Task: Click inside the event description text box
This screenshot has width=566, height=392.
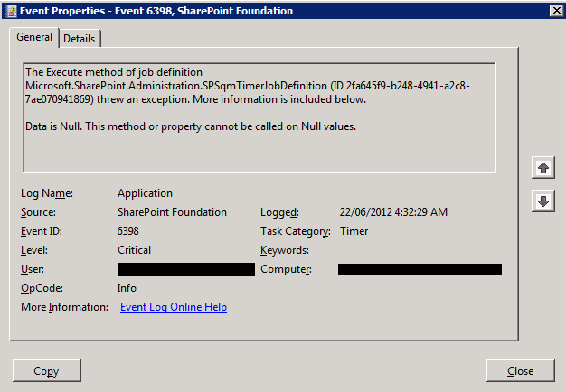Action: (x=259, y=117)
